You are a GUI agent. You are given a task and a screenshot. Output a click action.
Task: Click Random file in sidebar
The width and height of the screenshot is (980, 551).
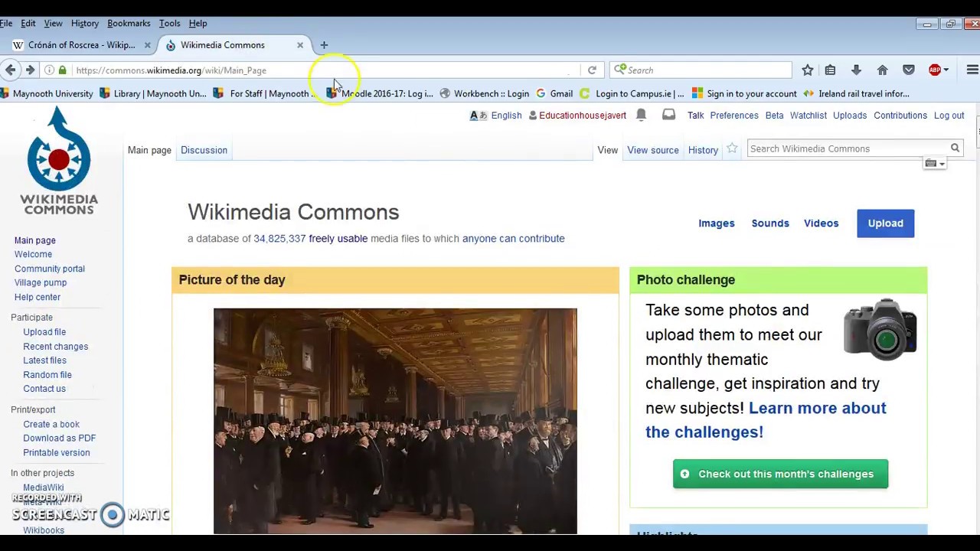coord(47,375)
